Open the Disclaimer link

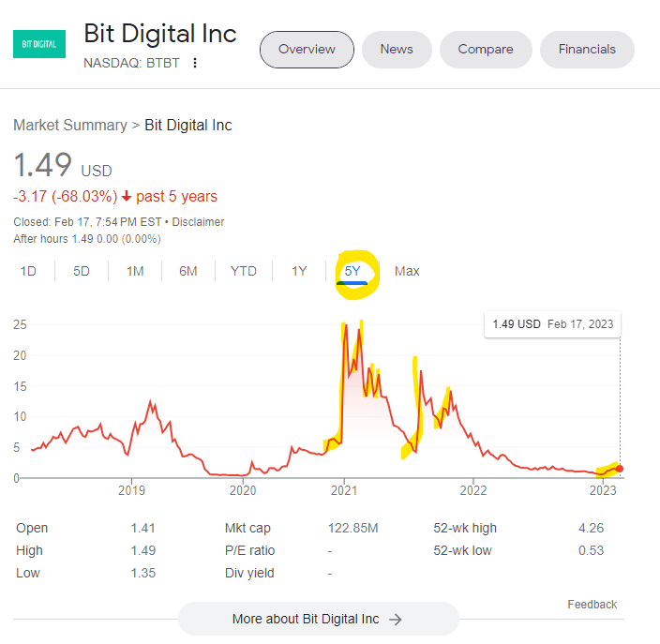coord(198,222)
